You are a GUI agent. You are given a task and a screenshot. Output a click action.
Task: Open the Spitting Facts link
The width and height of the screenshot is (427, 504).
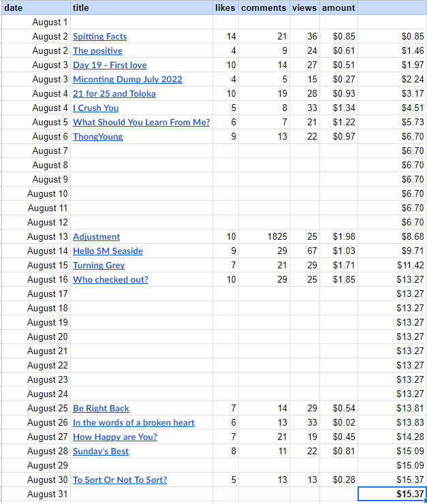point(99,37)
